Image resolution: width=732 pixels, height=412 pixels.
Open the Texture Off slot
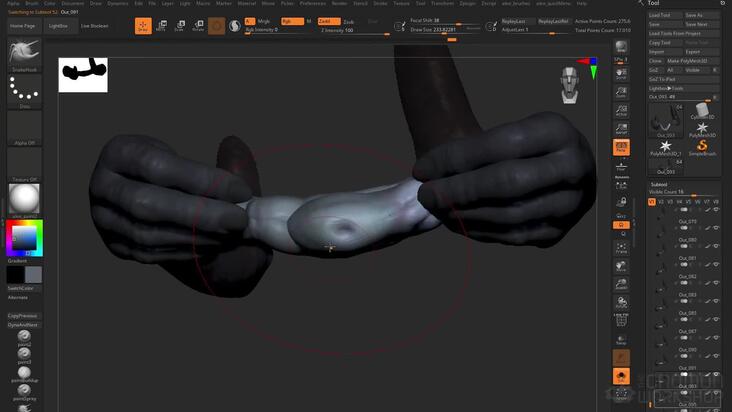(x=24, y=165)
